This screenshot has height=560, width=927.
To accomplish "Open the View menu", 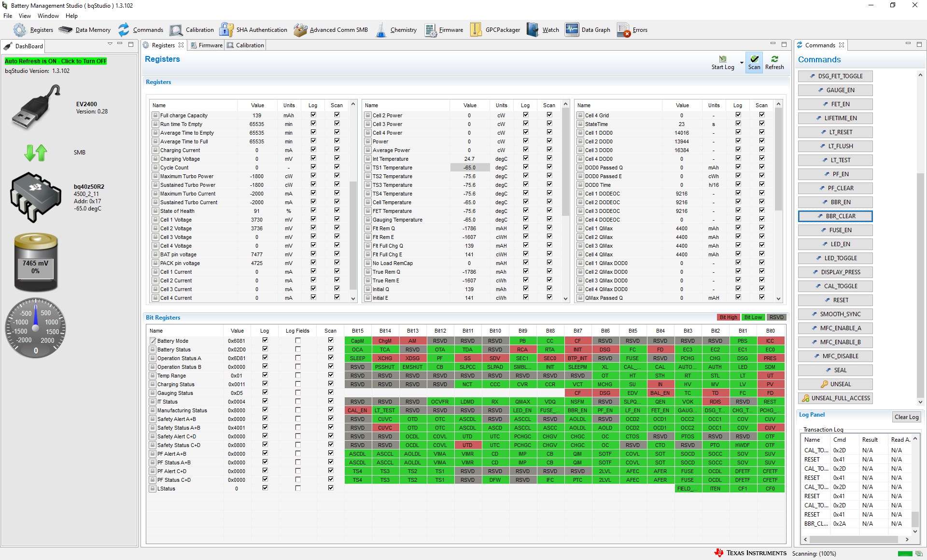I will pyautogui.click(x=25, y=16).
